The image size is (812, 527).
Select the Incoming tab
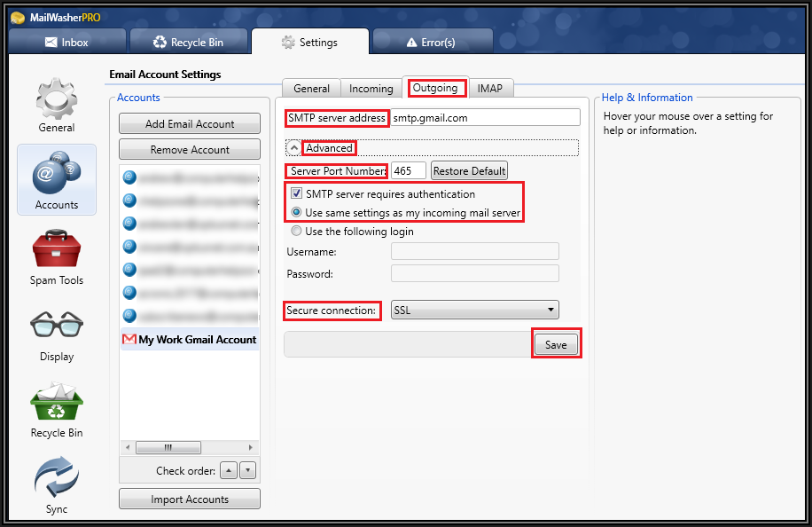(371, 89)
